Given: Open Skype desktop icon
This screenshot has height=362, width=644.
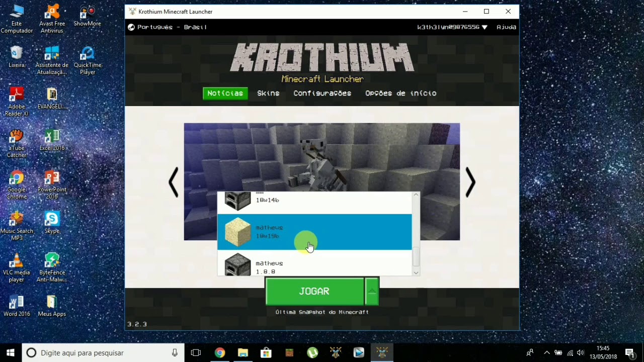Looking at the screenshot, I should [52, 223].
